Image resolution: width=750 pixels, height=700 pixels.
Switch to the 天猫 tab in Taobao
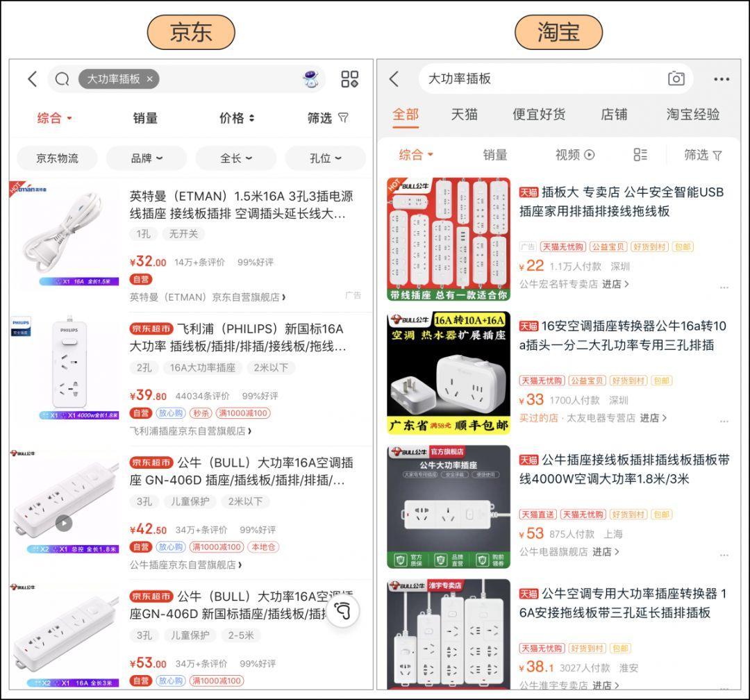click(464, 115)
